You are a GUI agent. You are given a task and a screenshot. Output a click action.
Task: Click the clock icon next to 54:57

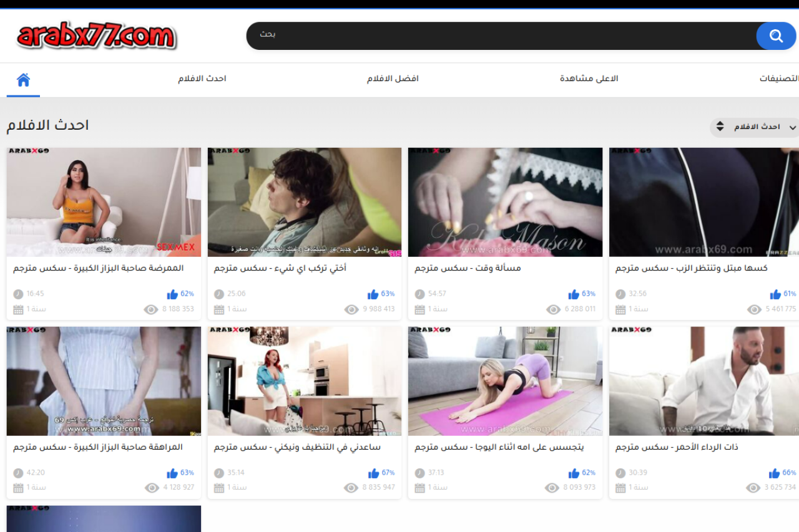419,294
